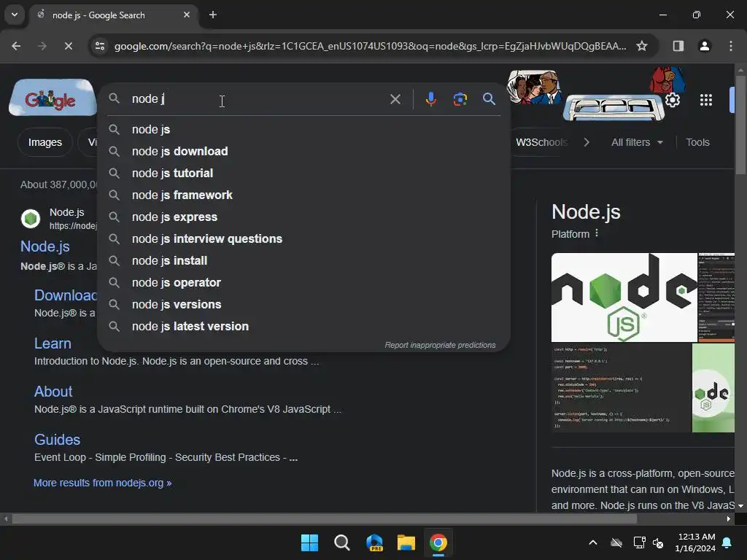Image resolution: width=747 pixels, height=560 pixels.
Task: Open Windows taskbar search
Action: 341,542
